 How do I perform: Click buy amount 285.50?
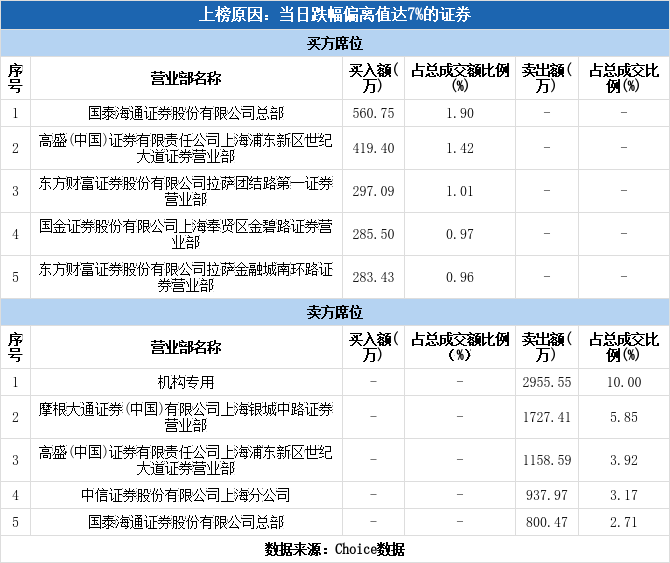[373, 234]
